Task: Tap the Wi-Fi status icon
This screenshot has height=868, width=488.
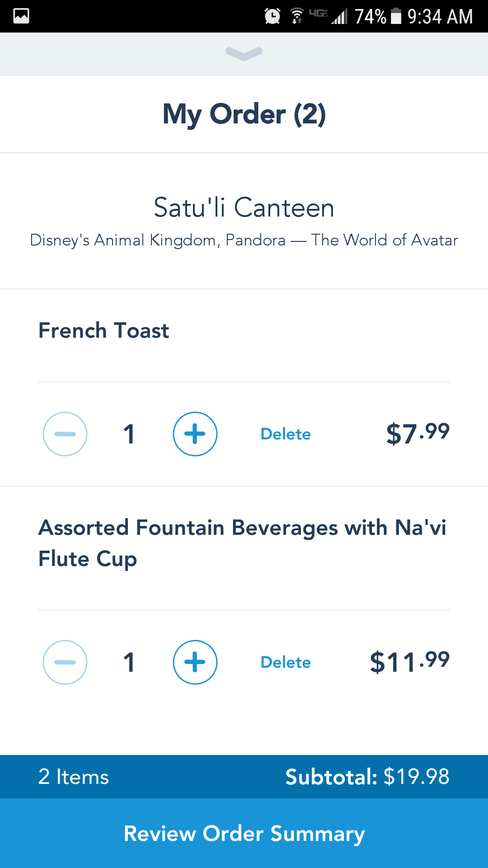Action: click(x=297, y=16)
